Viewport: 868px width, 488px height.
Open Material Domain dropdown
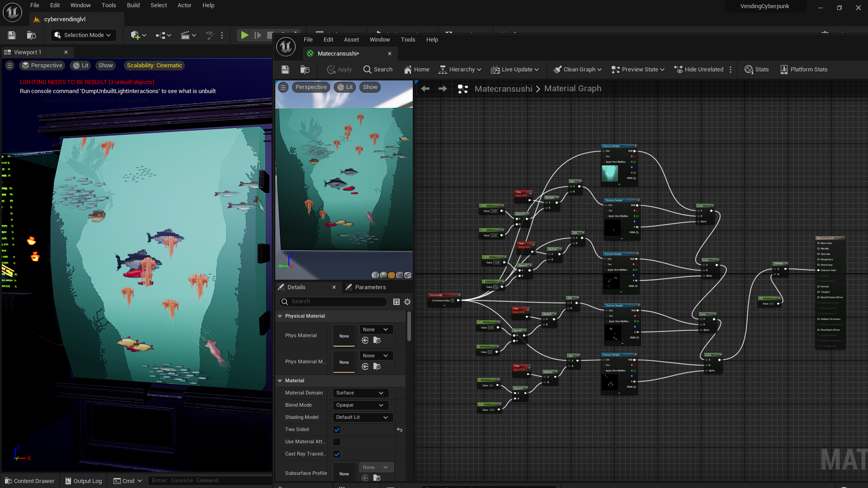[x=360, y=393]
